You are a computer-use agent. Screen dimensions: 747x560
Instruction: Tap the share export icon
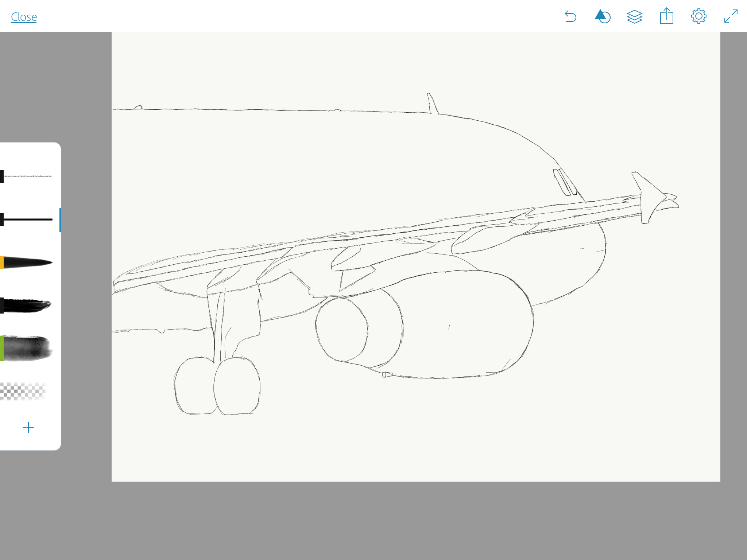point(666,16)
